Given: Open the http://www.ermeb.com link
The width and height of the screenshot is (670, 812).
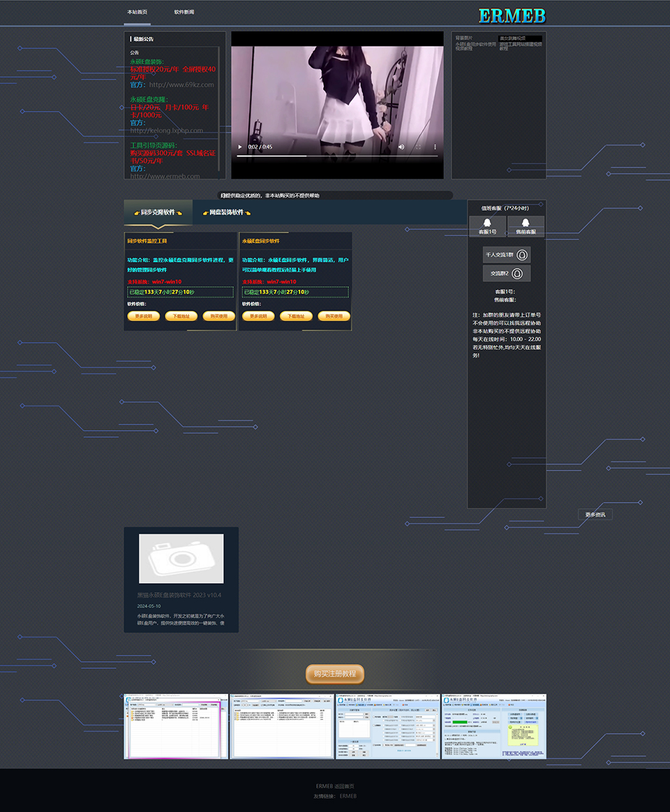Looking at the screenshot, I should pyautogui.click(x=165, y=176).
